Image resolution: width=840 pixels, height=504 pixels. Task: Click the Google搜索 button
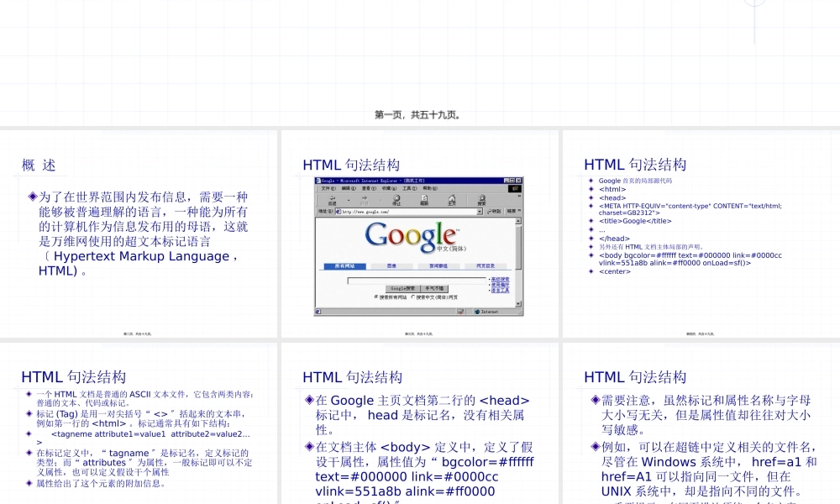pos(403,288)
